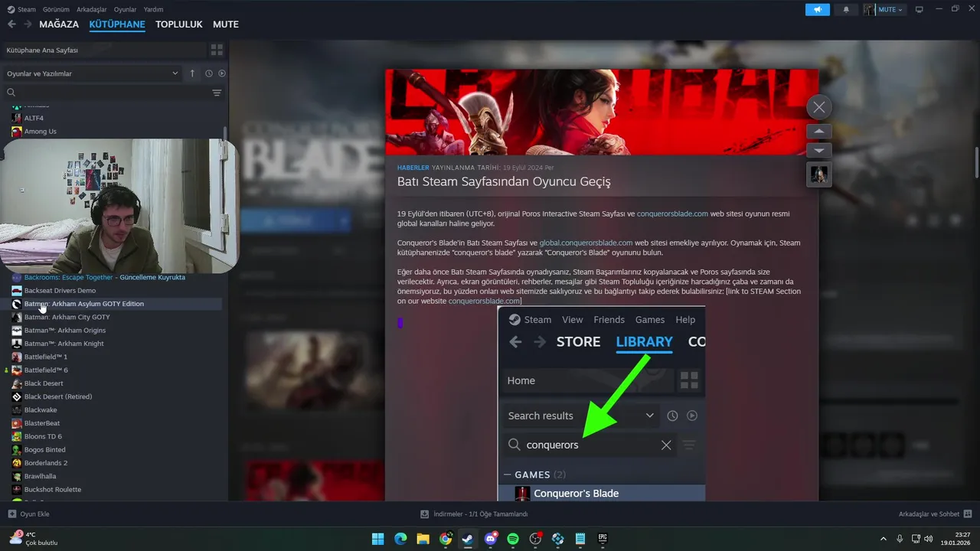Click the Bloons TD 6 icon
The height and width of the screenshot is (551, 980).
(17, 436)
